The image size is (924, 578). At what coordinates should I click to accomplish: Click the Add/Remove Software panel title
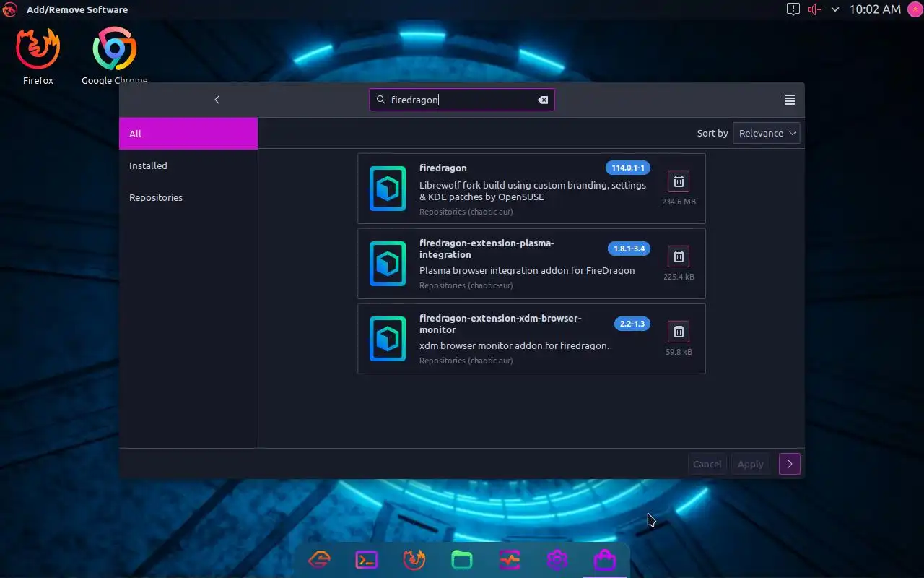tap(77, 9)
